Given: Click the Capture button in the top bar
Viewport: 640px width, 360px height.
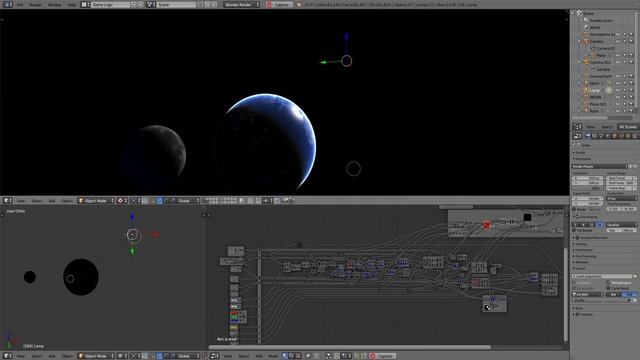Looking at the screenshot, I should 279,4.
